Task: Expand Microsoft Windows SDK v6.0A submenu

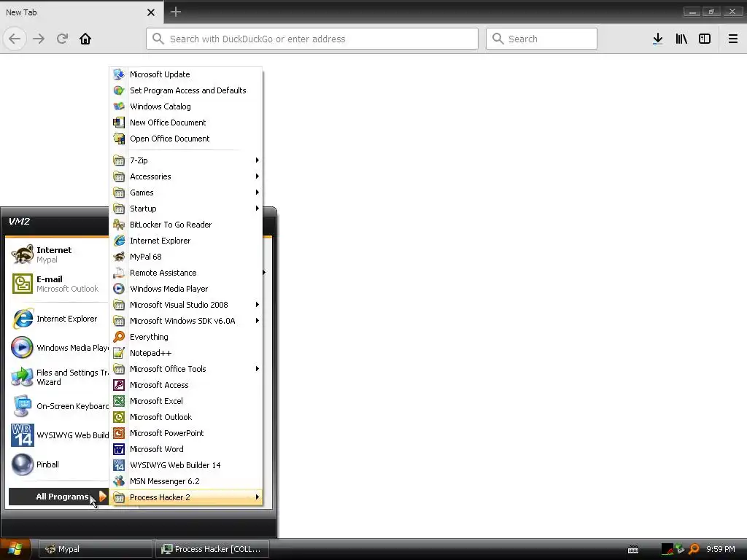Action: click(x=186, y=321)
